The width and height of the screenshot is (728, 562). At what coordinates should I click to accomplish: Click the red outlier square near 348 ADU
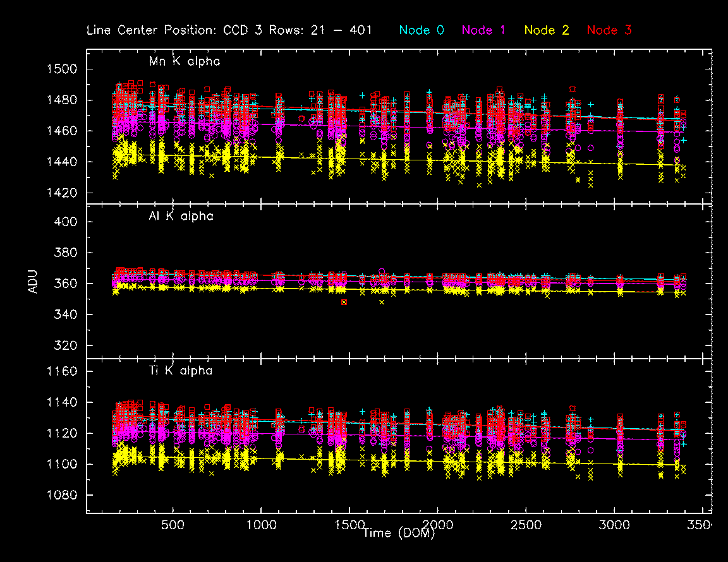click(x=344, y=302)
